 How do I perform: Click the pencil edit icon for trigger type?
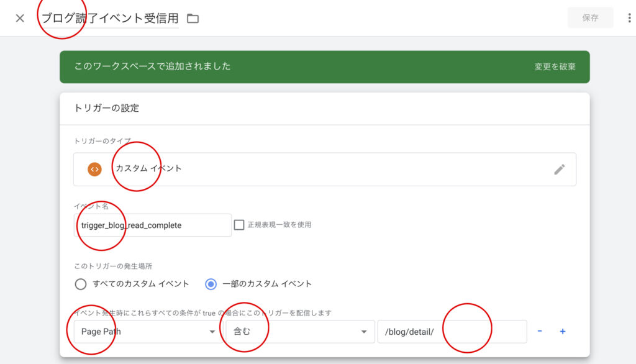point(560,169)
